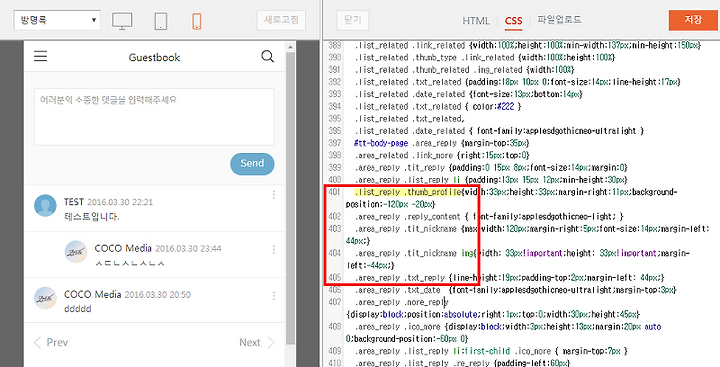Image resolution: width=720 pixels, height=367 pixels.
Task: Open more options for COCO Media 23:44 reply
Action: coord(274,249)
